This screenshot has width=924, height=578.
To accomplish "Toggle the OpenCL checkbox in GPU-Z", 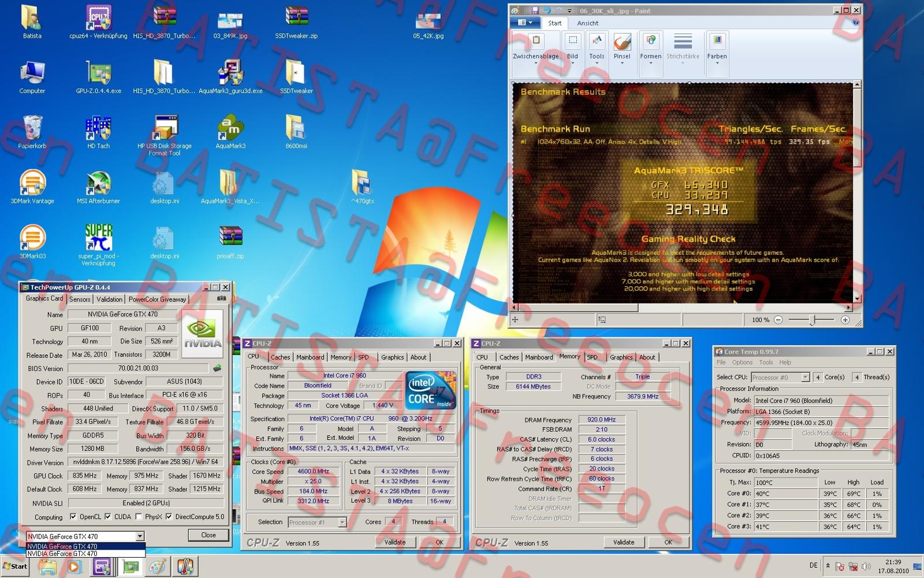I will click(73, 517).
